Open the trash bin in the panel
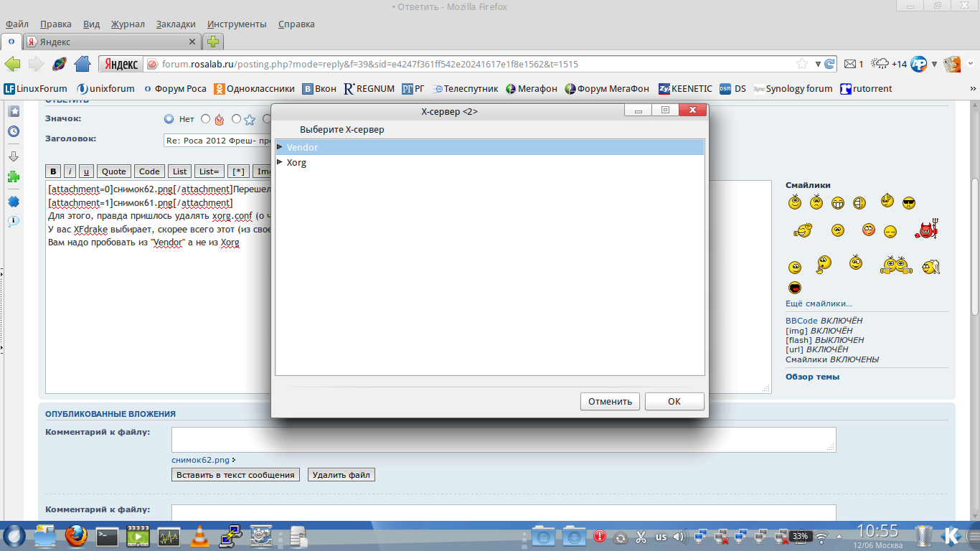The image size is (980, 551). click(x=924, y=536)
